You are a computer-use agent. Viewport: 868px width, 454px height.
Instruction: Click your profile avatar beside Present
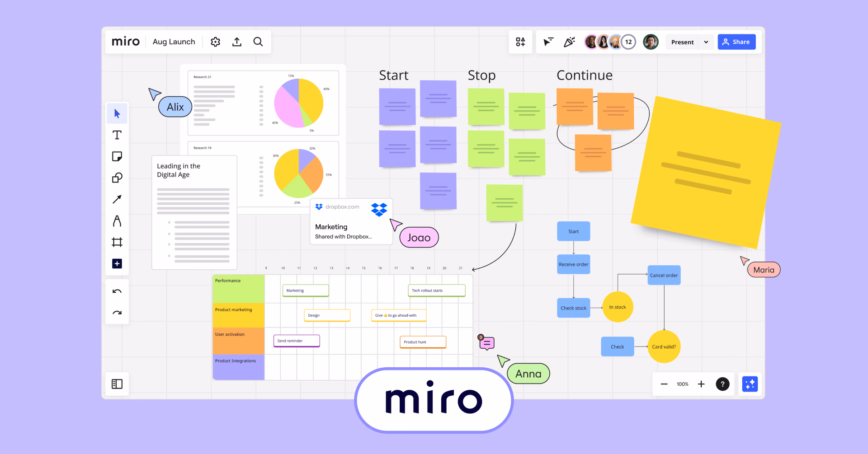pyautogui.click(x=651, y=42)
